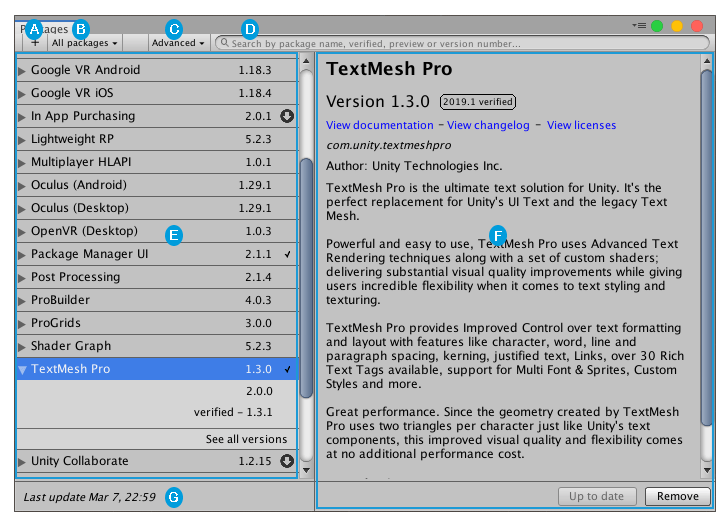The height and width of the screenshot is (525, 728).
Task: Expand the Google VR Android package
Action: [21, 71]
